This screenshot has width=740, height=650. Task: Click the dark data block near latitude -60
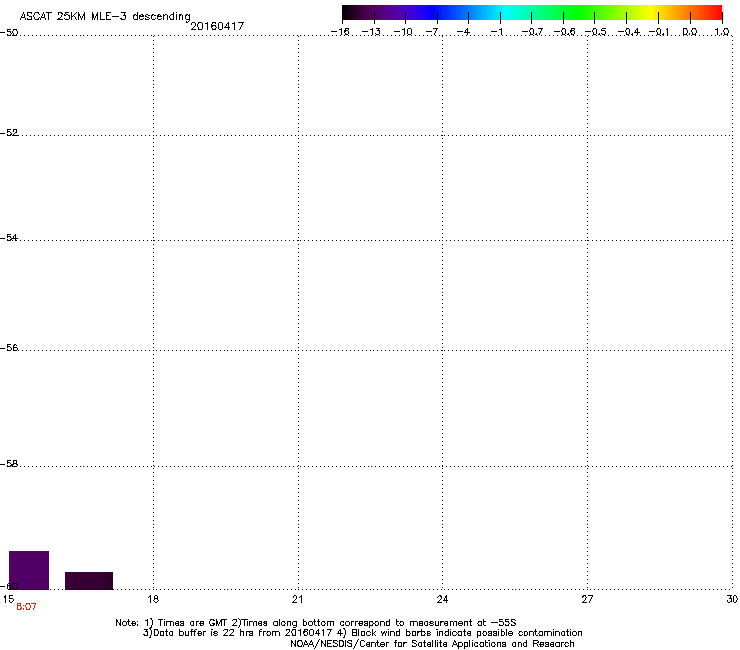89,581
